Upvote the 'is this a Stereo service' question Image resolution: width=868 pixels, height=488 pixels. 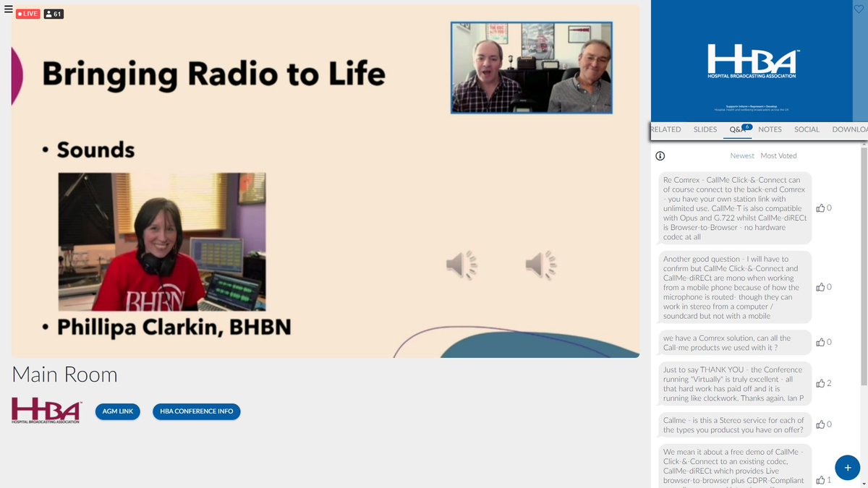[x=820, y=424]
